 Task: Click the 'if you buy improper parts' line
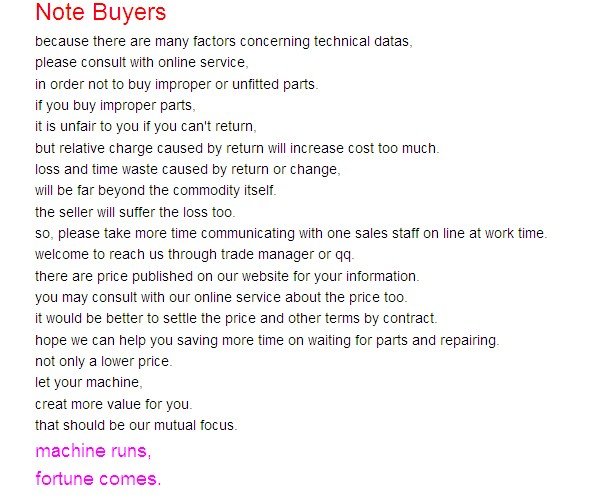click(x=115, y=106)
